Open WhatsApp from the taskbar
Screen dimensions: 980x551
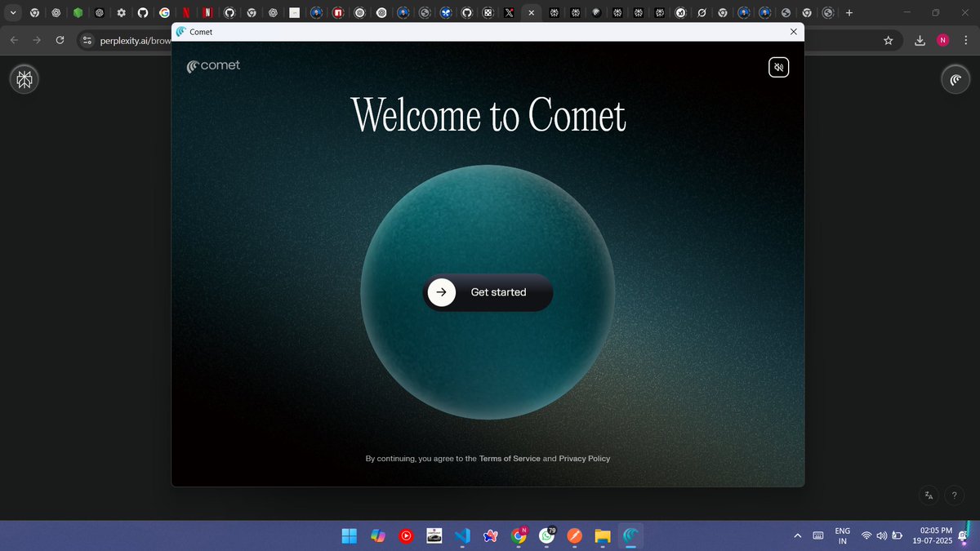click(x=546, y=536)
